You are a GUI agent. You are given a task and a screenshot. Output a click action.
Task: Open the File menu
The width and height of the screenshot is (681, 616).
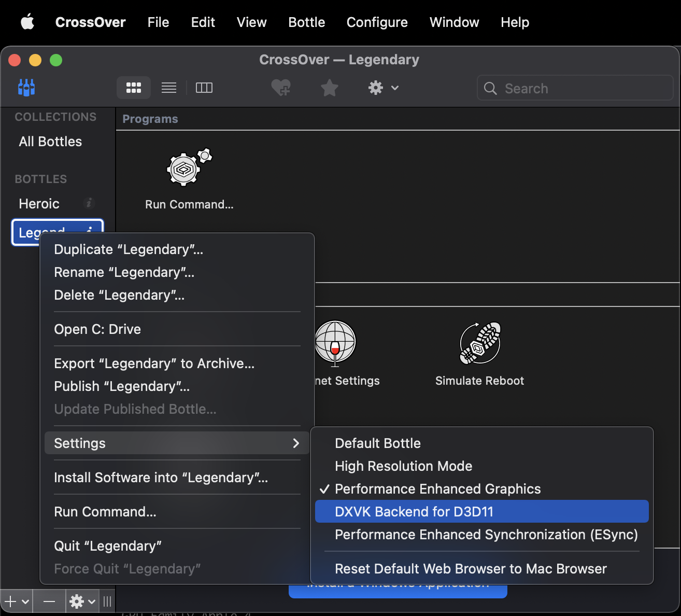tap(158, 22)
